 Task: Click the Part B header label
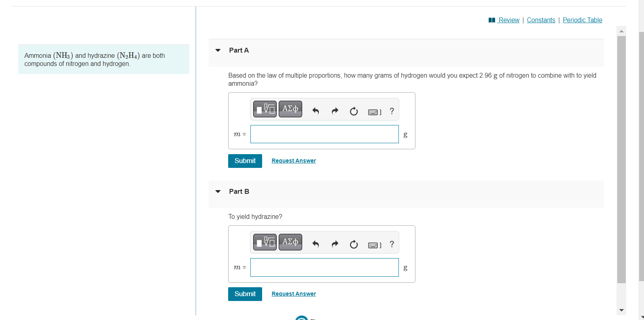coord(239,191)
